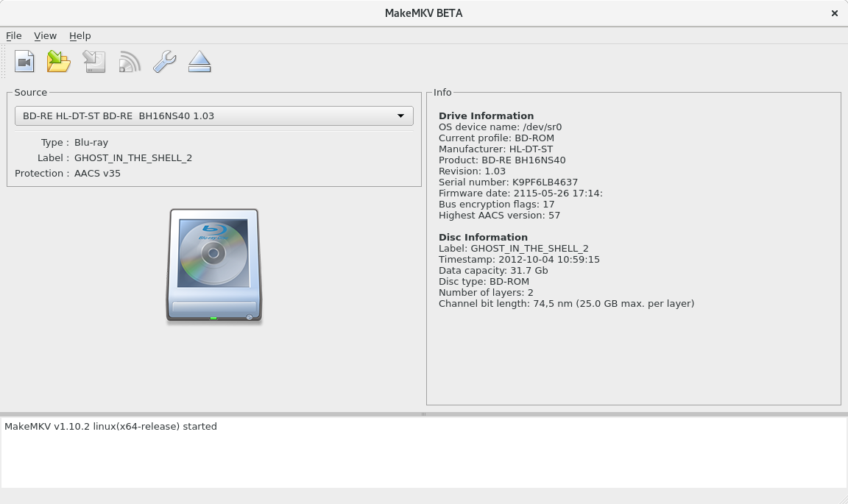This screenshot has height=504, width=848.
Task: Open the Help menu
Action: (x=79, y=35)
